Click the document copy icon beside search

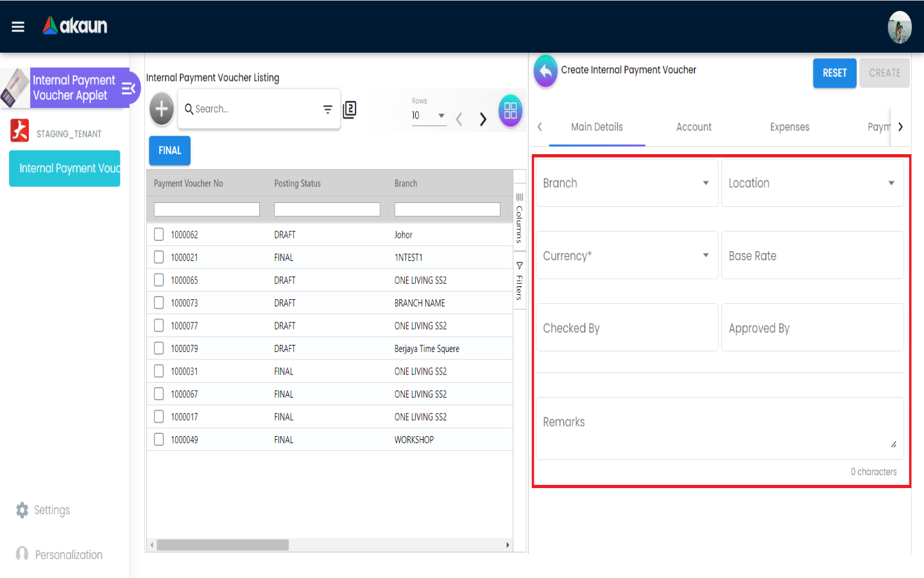(x=350, y=110)
